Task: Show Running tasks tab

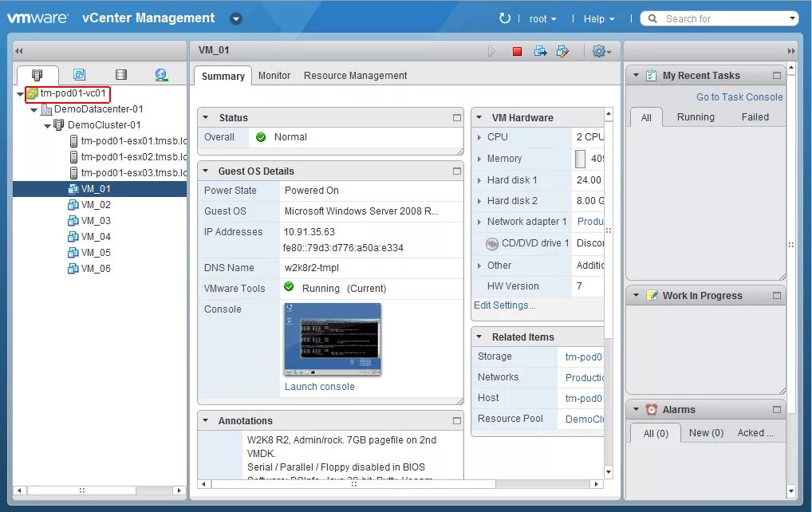Action: tap(696, 117)
